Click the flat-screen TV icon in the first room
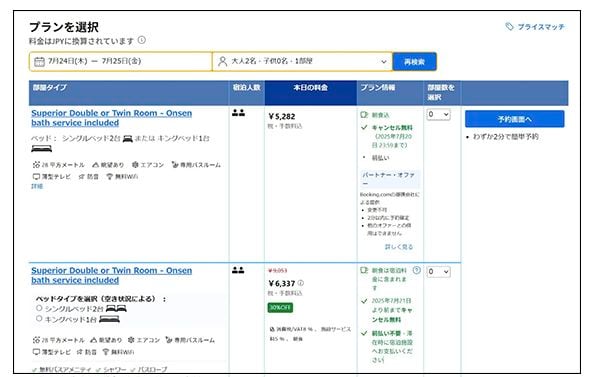The image size is (600, 377). 36,176
